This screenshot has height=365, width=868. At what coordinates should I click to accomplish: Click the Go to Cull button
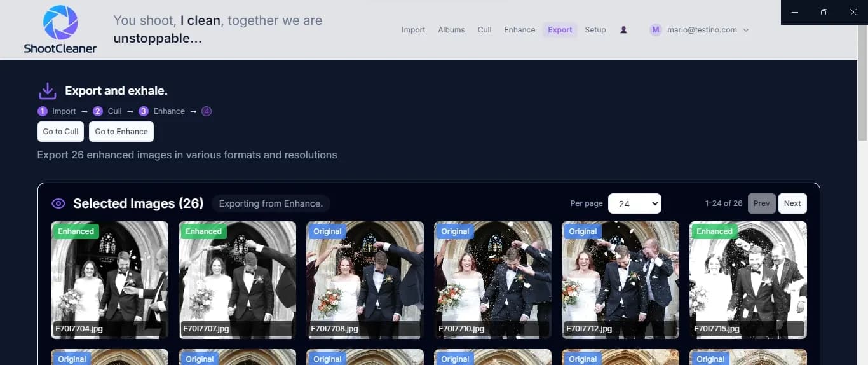[60, 132]
